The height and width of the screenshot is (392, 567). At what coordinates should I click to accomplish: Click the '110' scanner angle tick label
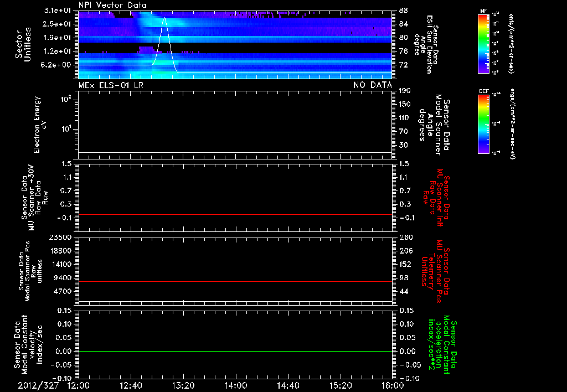click(405, 118)
